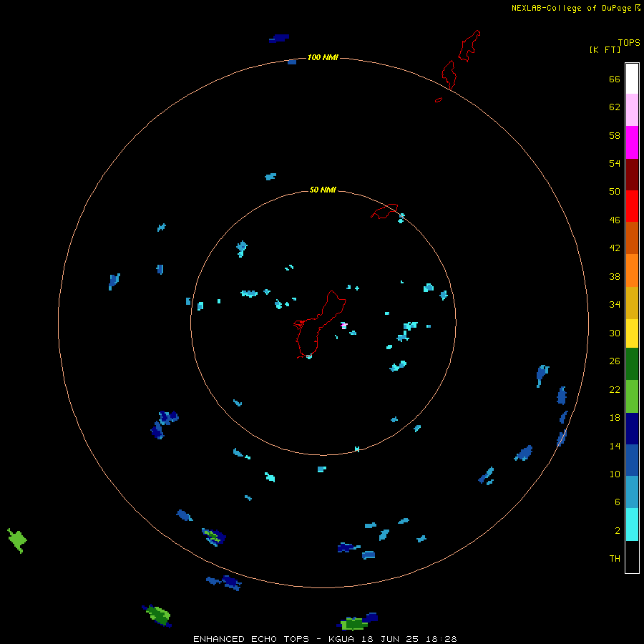Click the white swatch in the tops legend
This screenshot has width=644, height=644.
pos(632,79)
